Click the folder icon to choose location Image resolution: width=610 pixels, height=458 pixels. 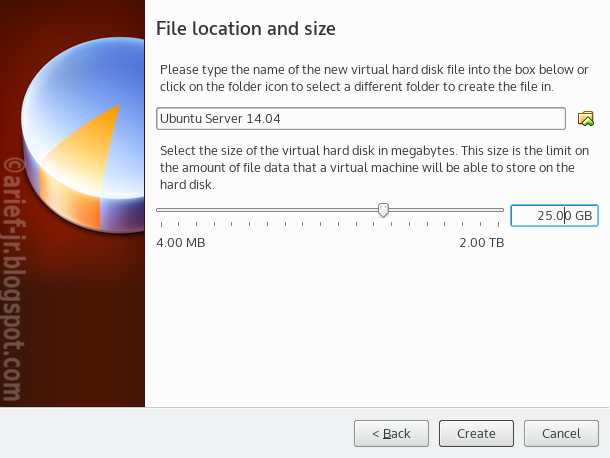point(586,119)
